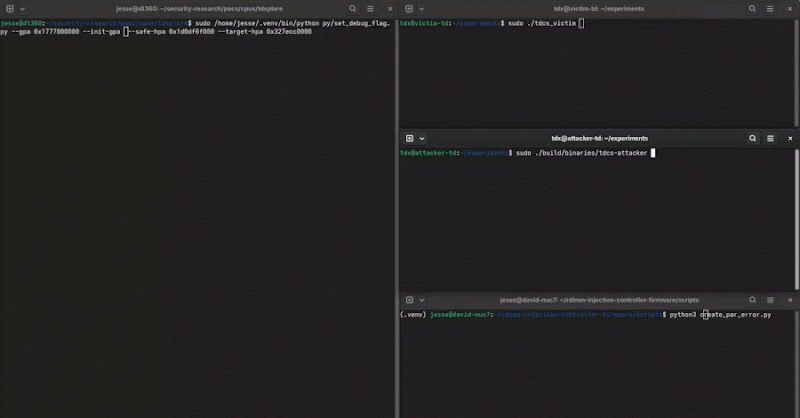Click the sudo ./tdcs_victim command
The image size is (800, 418).
pos(542,23)
